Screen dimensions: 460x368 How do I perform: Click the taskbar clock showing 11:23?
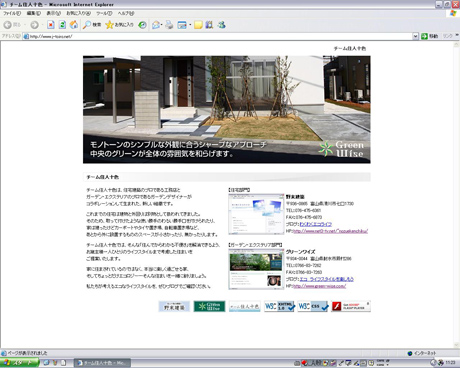pyautogui.click(x=450, y=363)
